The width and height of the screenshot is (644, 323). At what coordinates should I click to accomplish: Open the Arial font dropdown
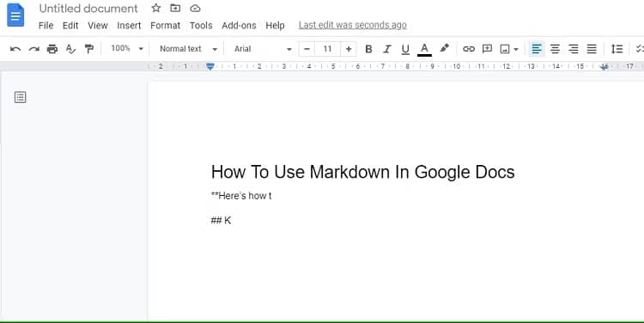coord(263,49)
